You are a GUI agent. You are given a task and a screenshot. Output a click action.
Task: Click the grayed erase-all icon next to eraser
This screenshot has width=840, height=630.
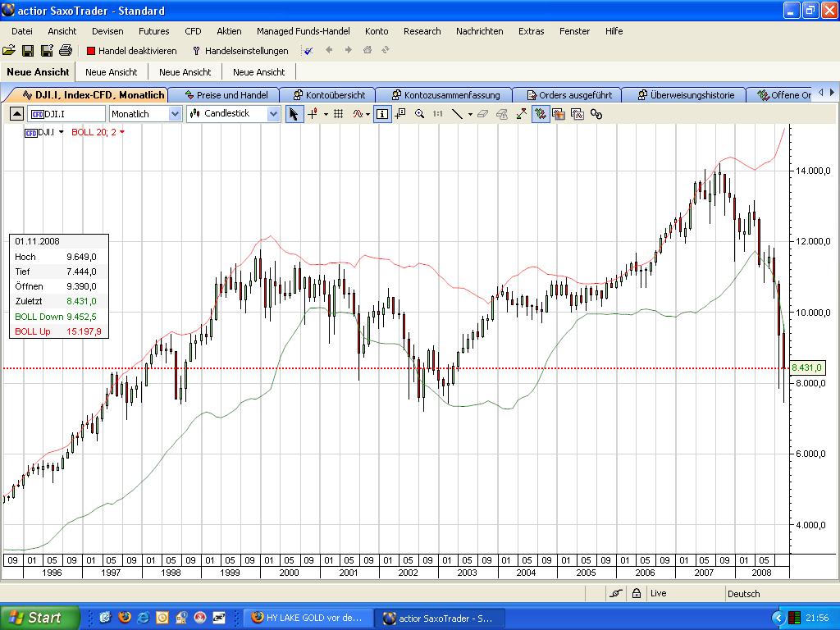502,113
